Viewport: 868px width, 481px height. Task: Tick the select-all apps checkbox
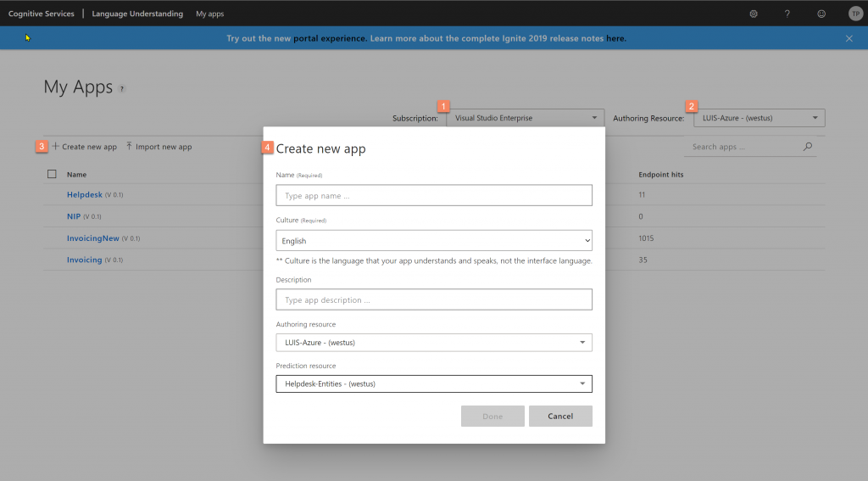[x=52, y=174]
